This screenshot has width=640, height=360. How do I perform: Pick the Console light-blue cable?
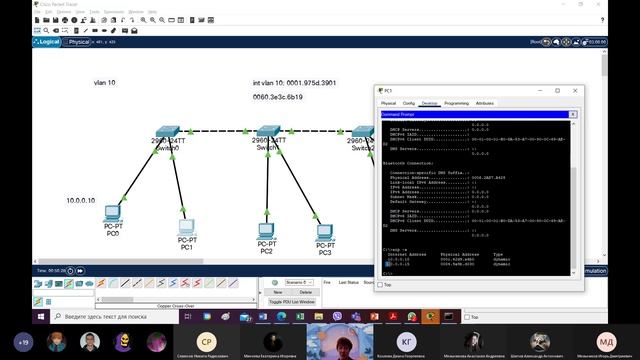point(113,283)
